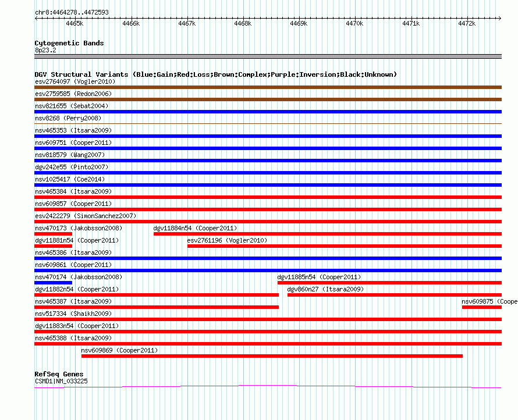Click the red loss bar under nsv465384
The height and width of the screenshot is (420, 518).
[x=268, y=197]
